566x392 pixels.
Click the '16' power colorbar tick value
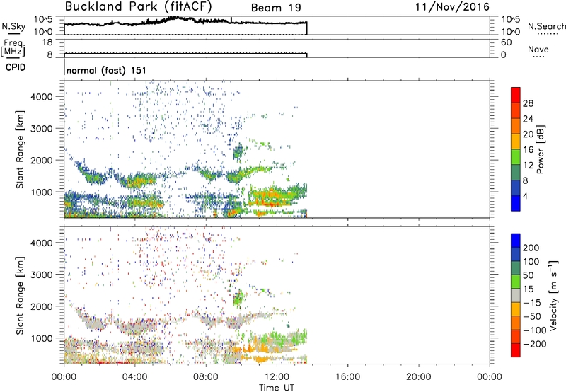click(528, 150)
